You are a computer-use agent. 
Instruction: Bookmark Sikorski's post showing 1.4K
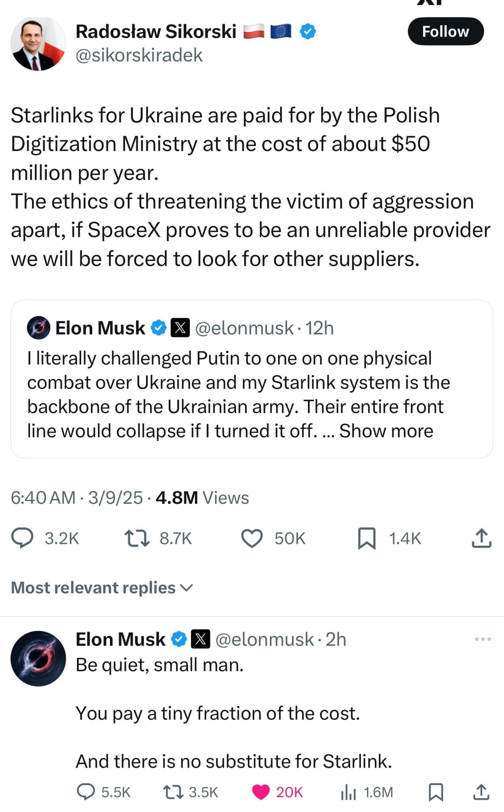[367, 538]
